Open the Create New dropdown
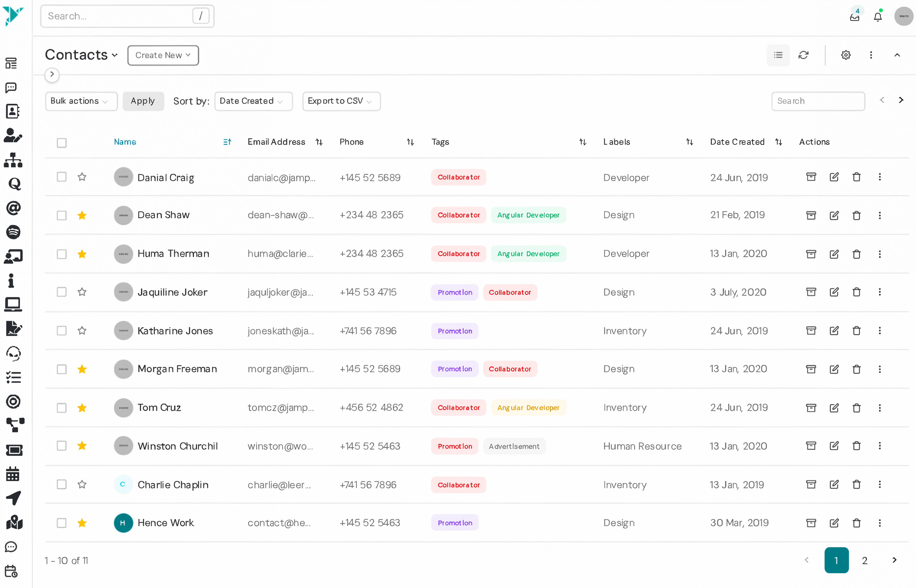Screen dimensions: 916x588 pyautogui.click(x=163, y=55)
